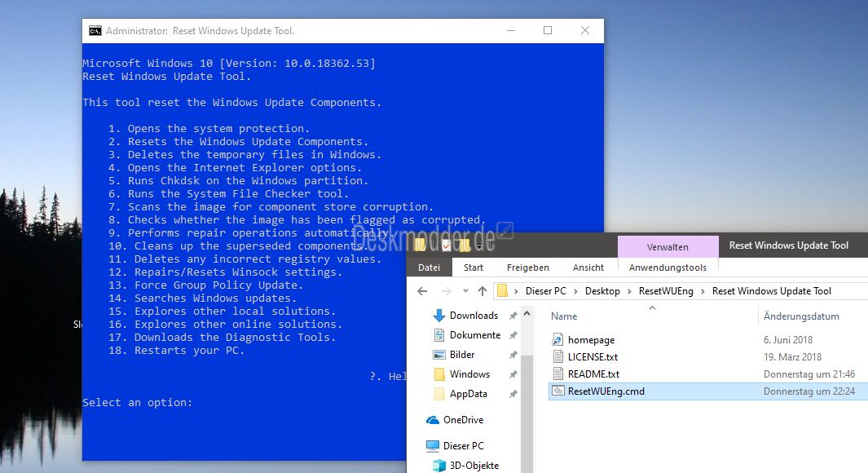This screenshot has width=868, height=473.
Task: Click the date '19. März 2018'
Action: tap(793, 356)
